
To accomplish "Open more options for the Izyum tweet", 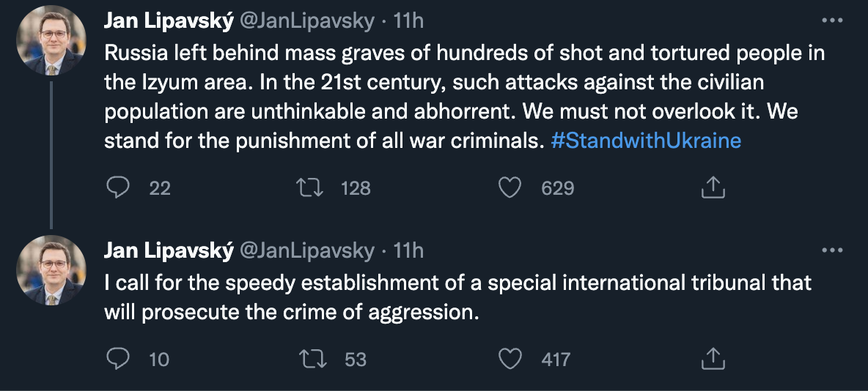I will (832, 21).
